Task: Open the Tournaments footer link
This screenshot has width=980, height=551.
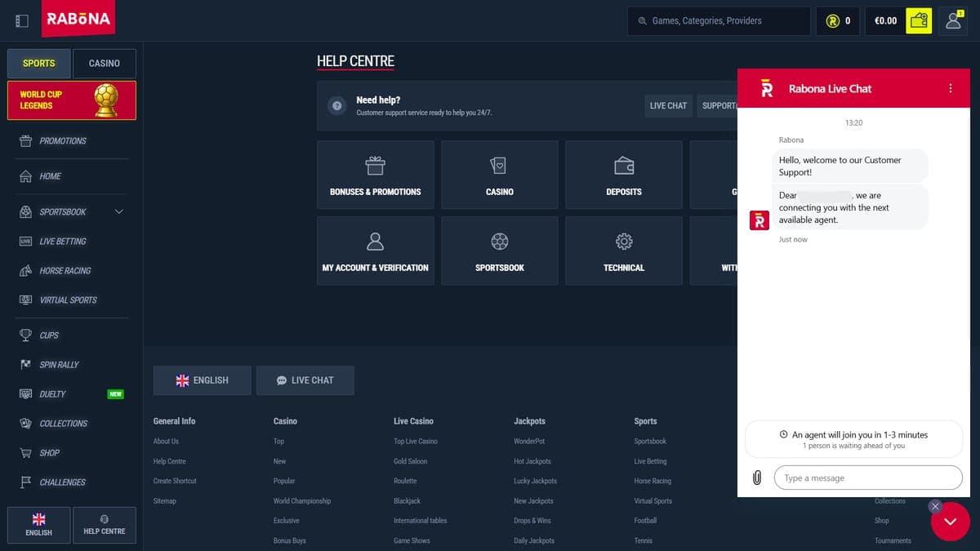Action: [x=893, y=541]
